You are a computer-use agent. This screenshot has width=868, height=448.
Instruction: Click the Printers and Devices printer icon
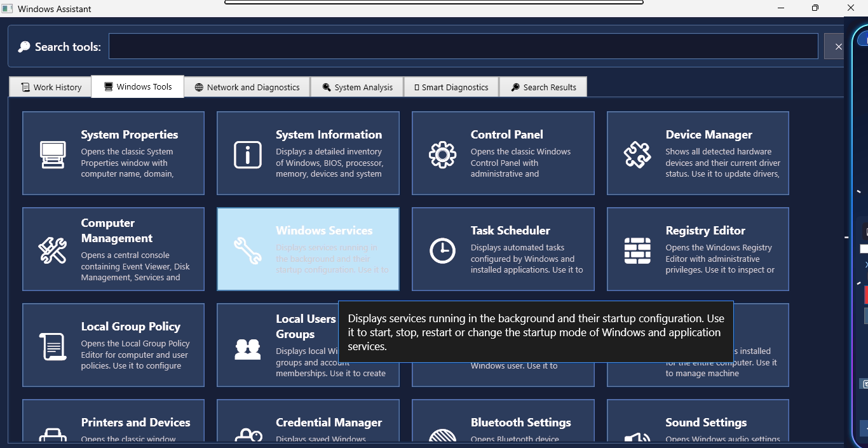pyautogui.click(x=53, y=435)
